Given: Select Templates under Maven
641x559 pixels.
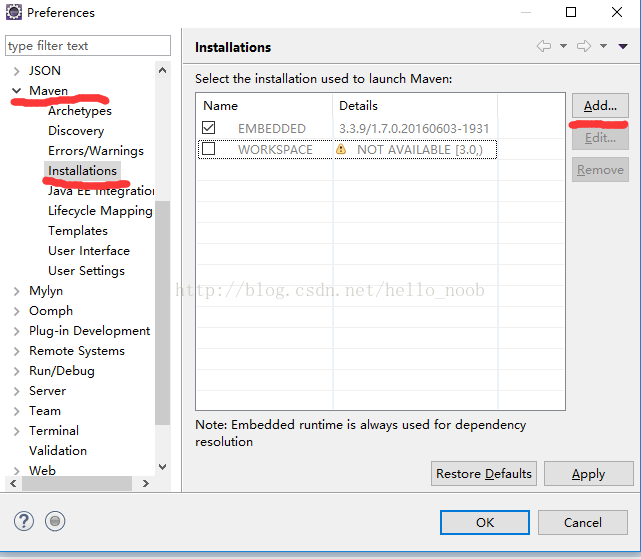Looking at the screenshot, I should pyautogui.click(x=78, y=231).
